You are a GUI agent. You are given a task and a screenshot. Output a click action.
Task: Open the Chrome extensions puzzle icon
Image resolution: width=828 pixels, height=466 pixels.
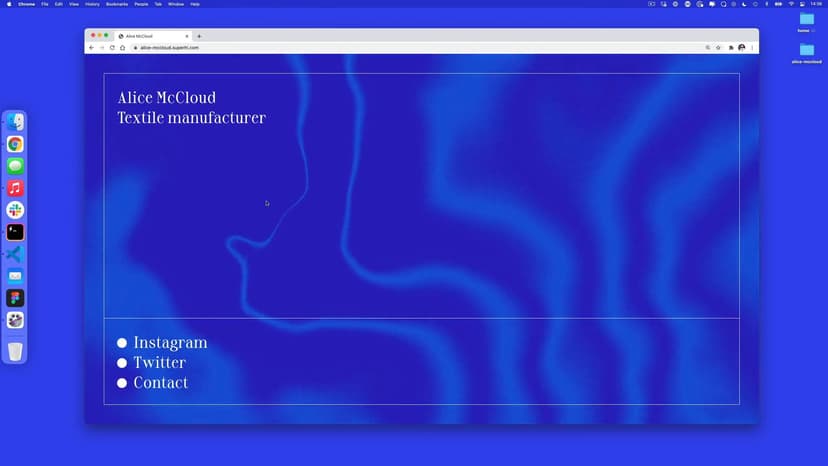click(731, 47)
